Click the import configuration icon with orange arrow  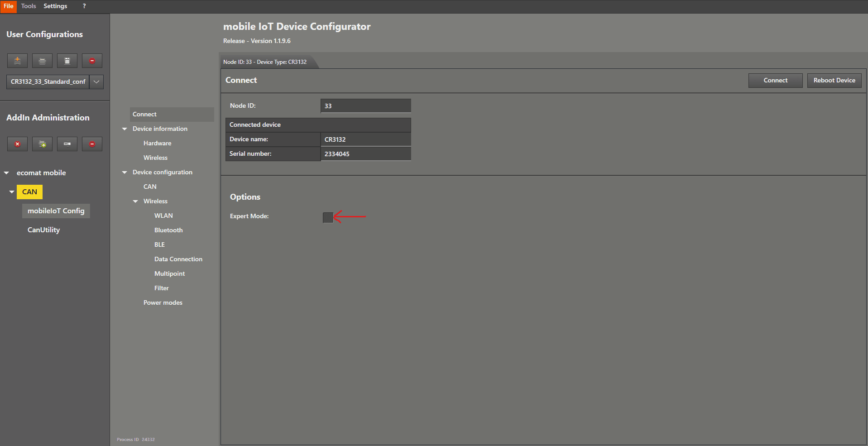point(17,61)
